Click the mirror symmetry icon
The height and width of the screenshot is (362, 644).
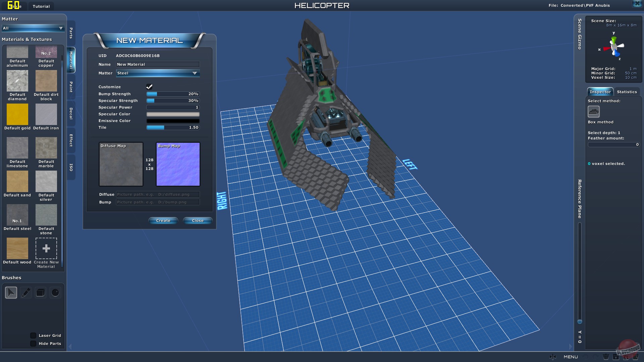pyautogui.click(x=553, y=357)
